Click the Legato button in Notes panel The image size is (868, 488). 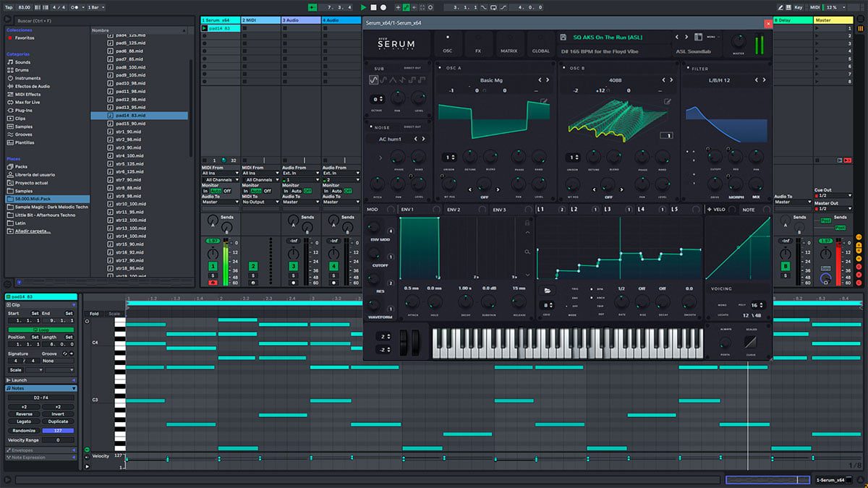(x=24, y=421)
